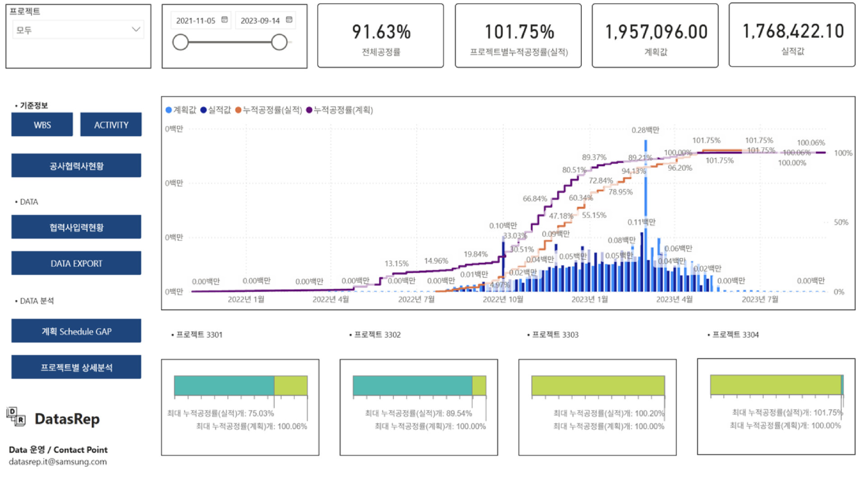
Task: Click the DATA EXPORT button
Action: point(75,263)
